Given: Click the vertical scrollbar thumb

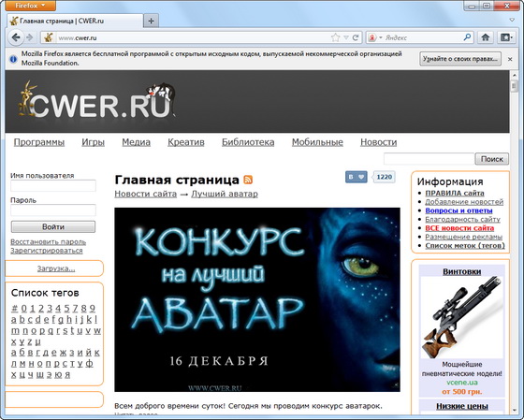Looking at the screenshot, I should point(515,86).
